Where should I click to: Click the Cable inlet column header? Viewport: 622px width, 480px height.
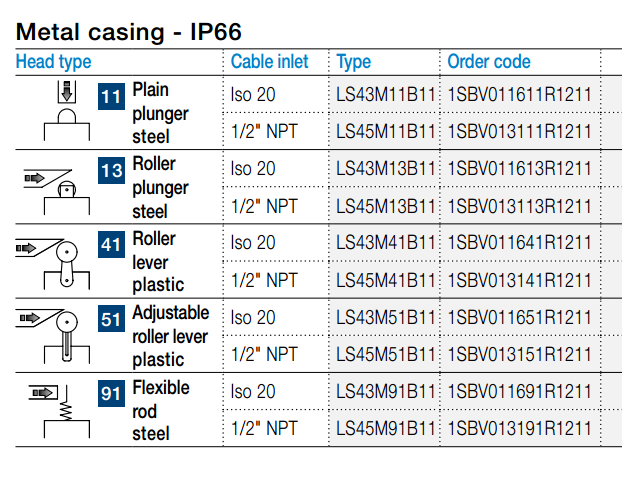[269, 61]
